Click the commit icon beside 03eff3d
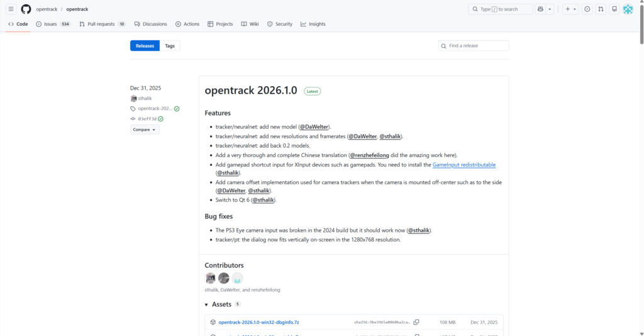Image resolution: width=644 pixels, height=336 pixels. pyautogui.click(x=133, y=119)
